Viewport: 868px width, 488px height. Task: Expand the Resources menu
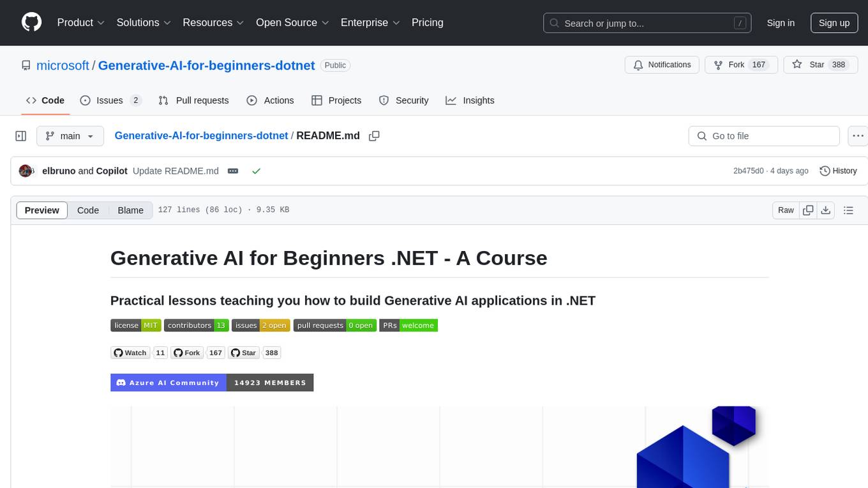point(213,22)
